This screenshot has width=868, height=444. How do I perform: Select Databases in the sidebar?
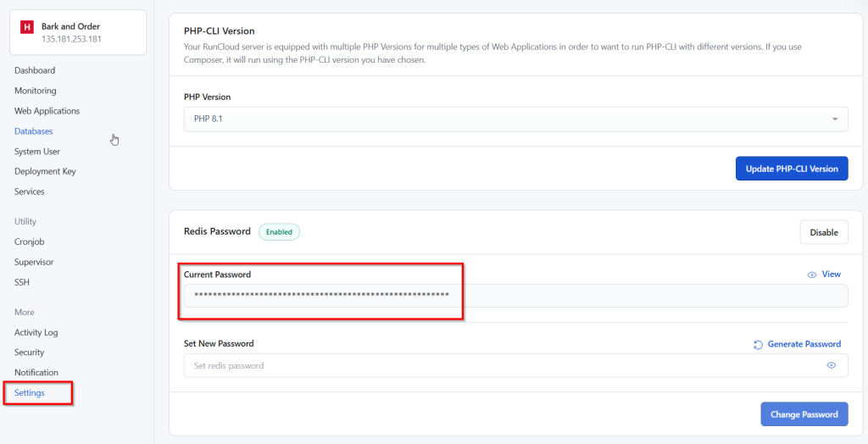34,131
